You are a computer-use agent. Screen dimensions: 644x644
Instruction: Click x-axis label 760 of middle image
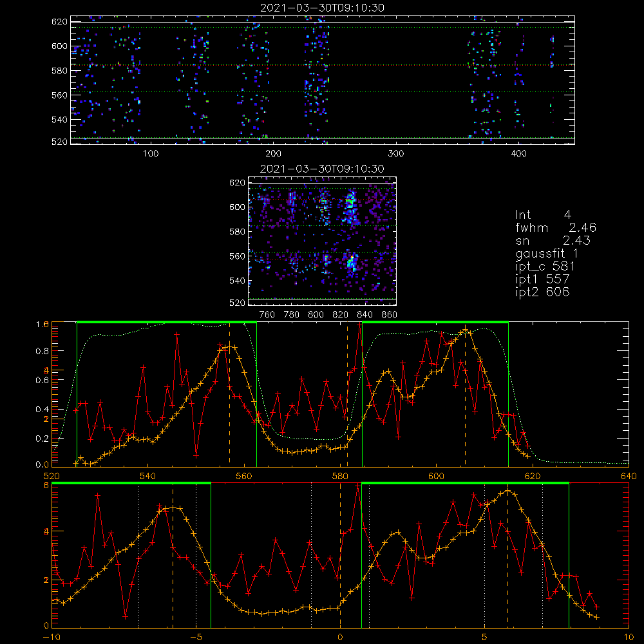click(267, 315)
